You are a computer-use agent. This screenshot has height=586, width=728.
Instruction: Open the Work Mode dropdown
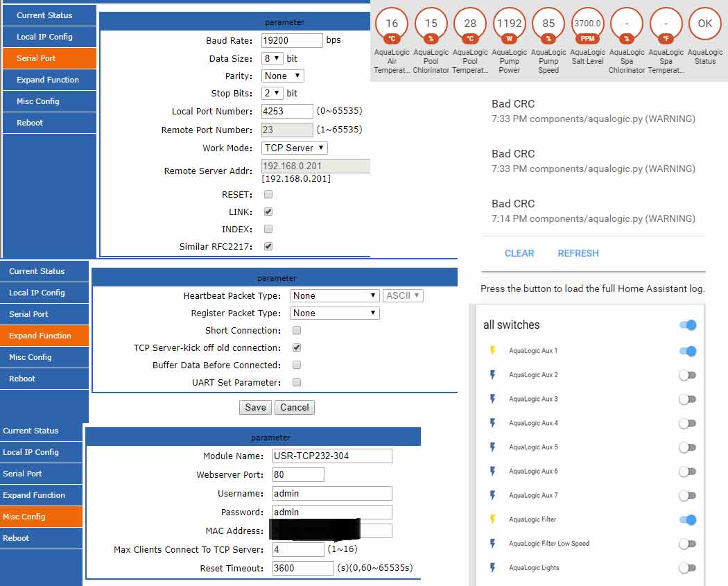coord(293,148)
